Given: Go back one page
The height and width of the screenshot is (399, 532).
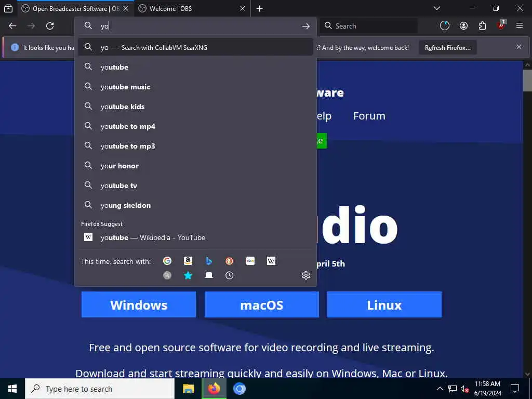Looking at the screenshot, I should pyautogui.click(x=12, y=26).
